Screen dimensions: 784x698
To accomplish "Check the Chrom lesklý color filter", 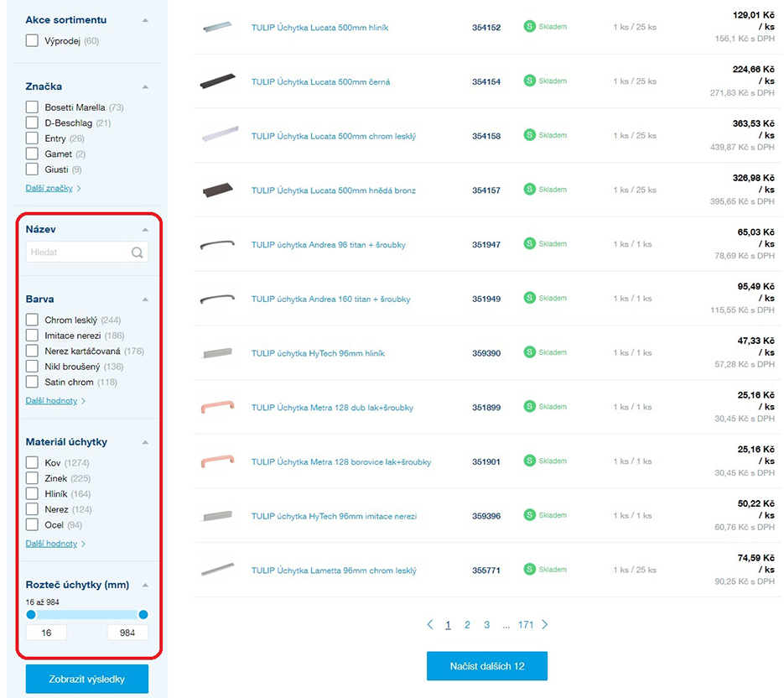I will pos(32,320).
